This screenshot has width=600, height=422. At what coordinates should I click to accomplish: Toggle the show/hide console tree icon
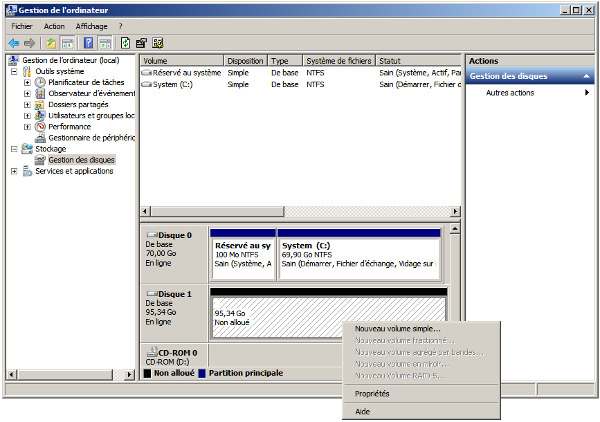[x=68, y=43]
